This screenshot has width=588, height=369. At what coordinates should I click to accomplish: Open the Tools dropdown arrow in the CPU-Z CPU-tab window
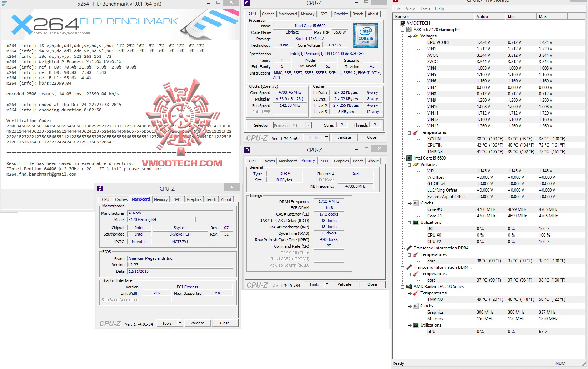point(327,137)
